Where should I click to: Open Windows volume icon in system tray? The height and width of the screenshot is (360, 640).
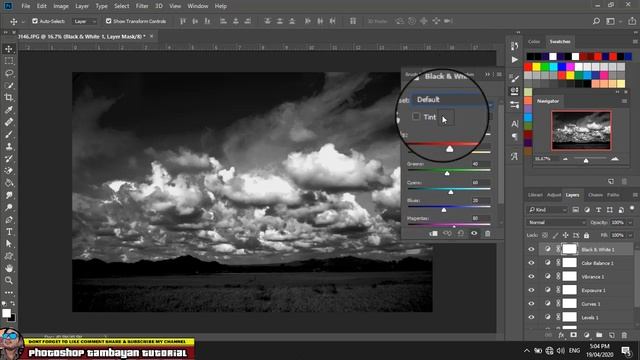pyautogui.click(x=561, y=351)
